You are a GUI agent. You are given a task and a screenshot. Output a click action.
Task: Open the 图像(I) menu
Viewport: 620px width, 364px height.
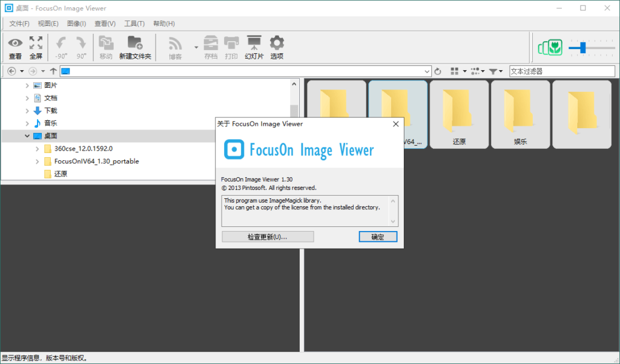point(77,24)
